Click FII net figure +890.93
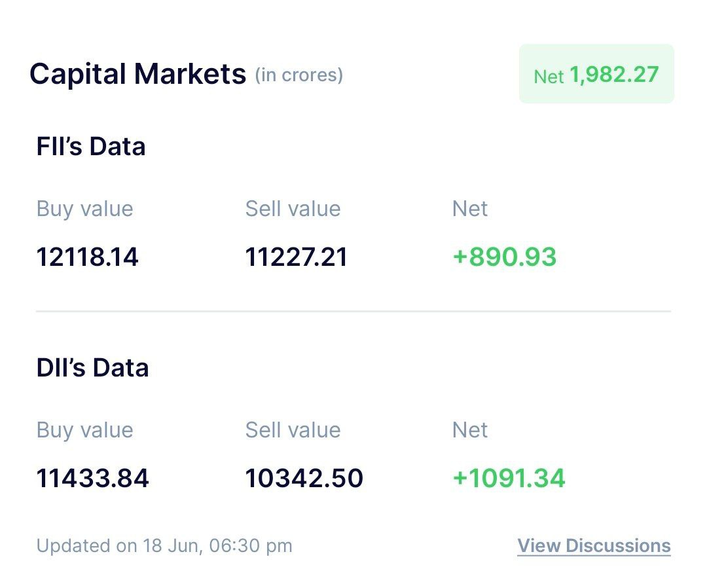The image size is (707, 588). [504, 257]
